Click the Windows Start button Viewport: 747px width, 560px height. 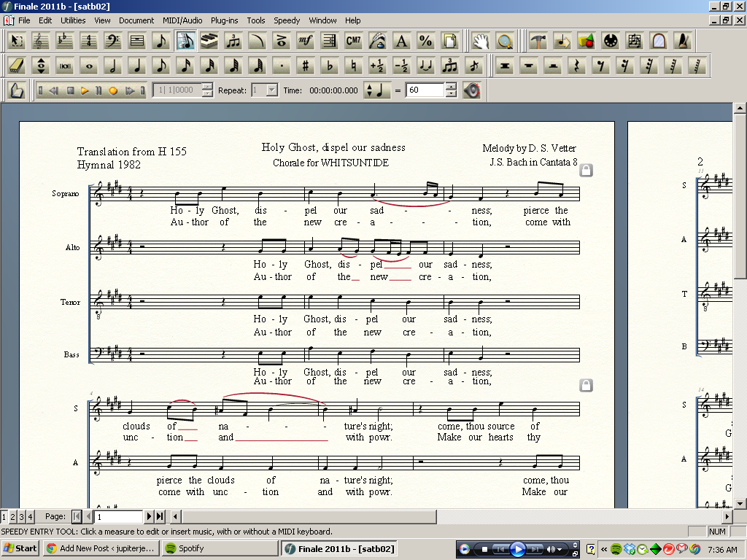(20, 548)
